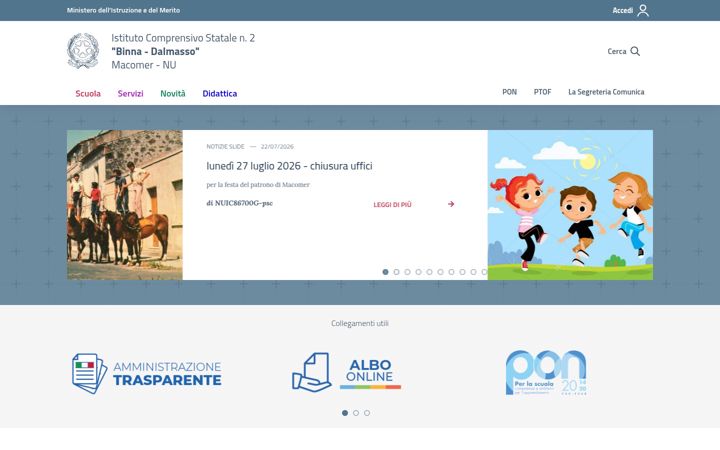The width and height of the screenshot is (720, 450).
Task: Click the NOTIZIE SLIDE category label
Action: pyautogui.click(x=225, y=146)
